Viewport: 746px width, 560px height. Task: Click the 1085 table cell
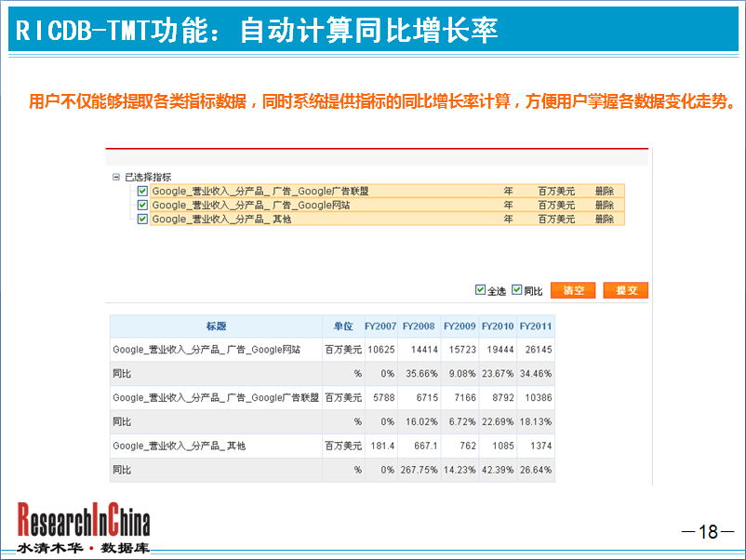[498, 446]
